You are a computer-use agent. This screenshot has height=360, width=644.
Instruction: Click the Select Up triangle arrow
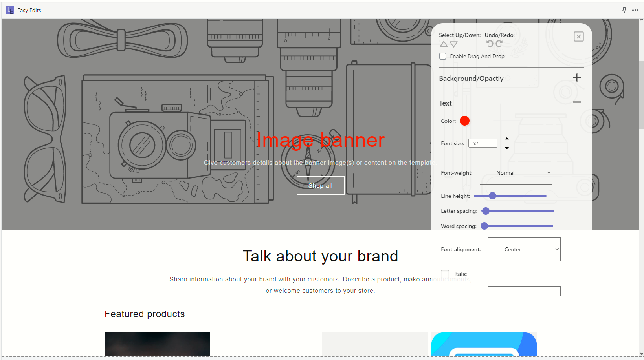coord(444,44)
